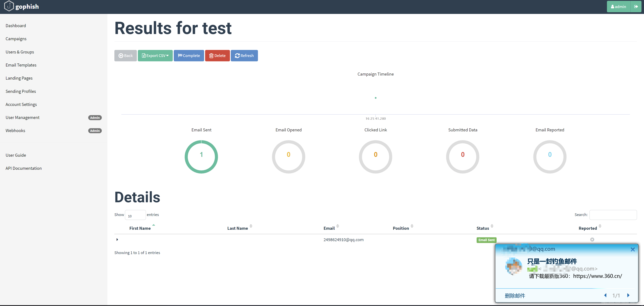Close the QQ mail notification popup
The width and height of the screenshot is (644, 306).
(x=632, y=250)
